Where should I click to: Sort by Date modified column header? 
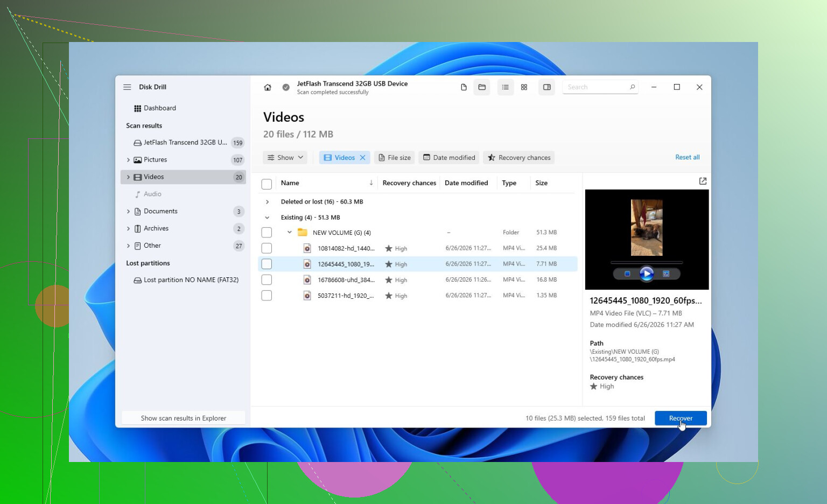tap(466, 183)
